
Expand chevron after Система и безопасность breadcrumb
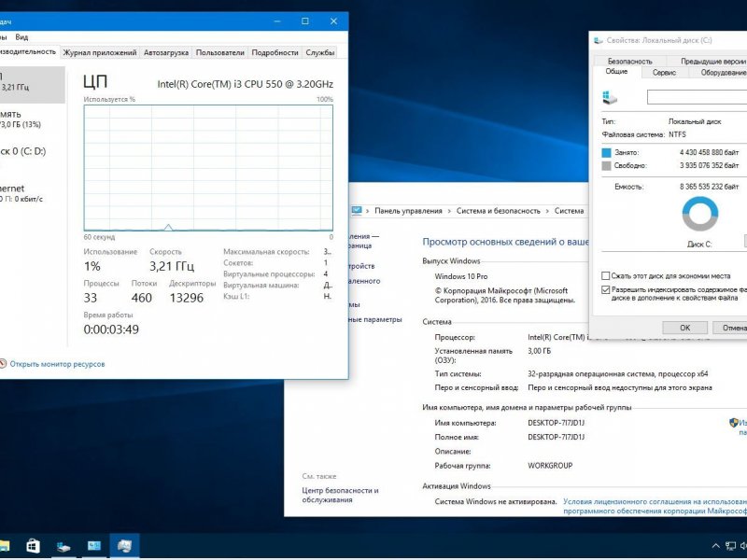[x=547, y=211]
